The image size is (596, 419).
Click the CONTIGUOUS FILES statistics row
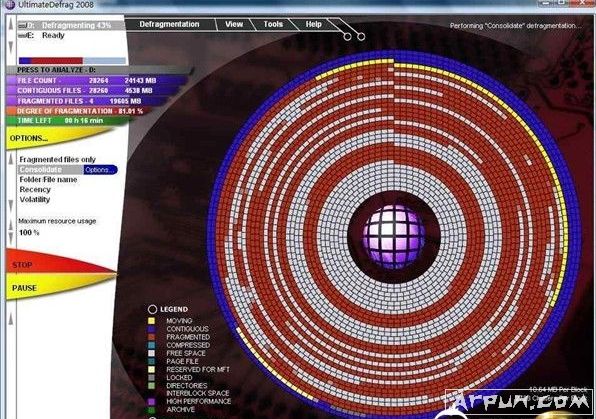[x=94, y=90]
